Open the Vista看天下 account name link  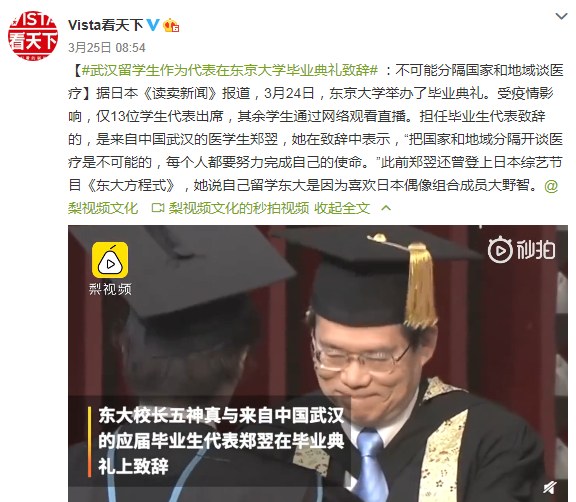pos(105,25)
